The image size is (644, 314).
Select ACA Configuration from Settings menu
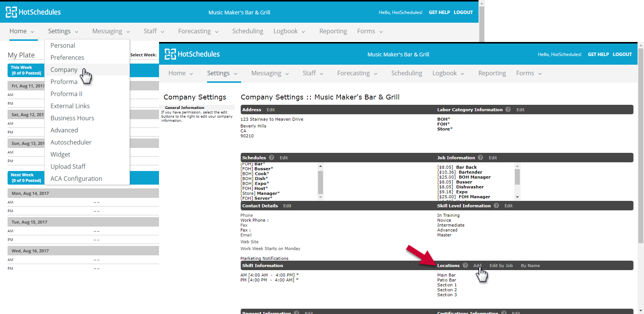[87, 179]
